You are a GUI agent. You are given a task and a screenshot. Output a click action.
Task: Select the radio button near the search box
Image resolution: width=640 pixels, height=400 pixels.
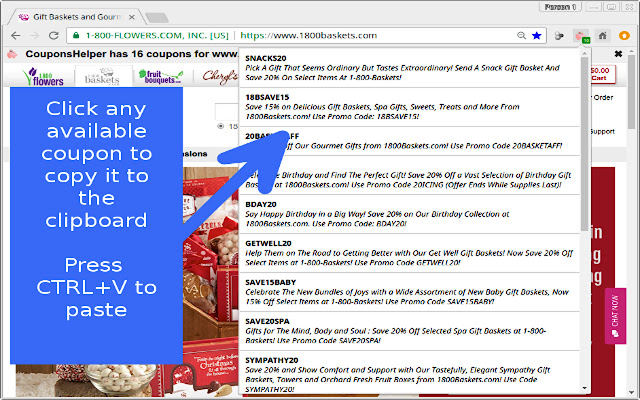pos(221,126)
